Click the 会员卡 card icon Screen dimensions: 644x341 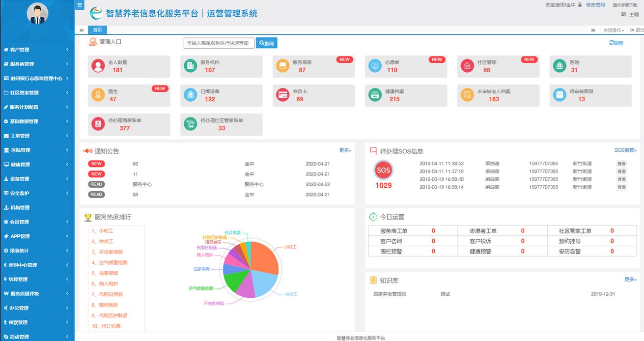pyautogui.click(x=283, y=95)
